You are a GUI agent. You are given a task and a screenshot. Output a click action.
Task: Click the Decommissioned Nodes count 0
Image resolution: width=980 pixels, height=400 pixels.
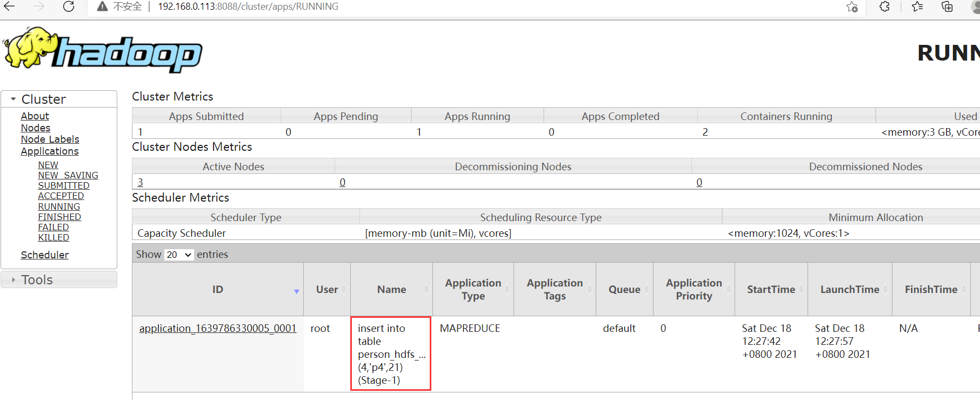coord(699,183)
